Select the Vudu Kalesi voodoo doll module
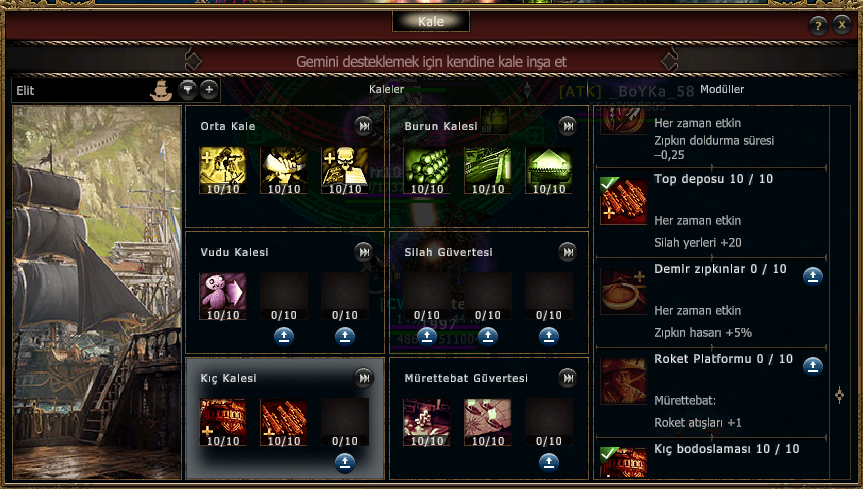The width and height of the screenshot is (863, 489). 222,296
